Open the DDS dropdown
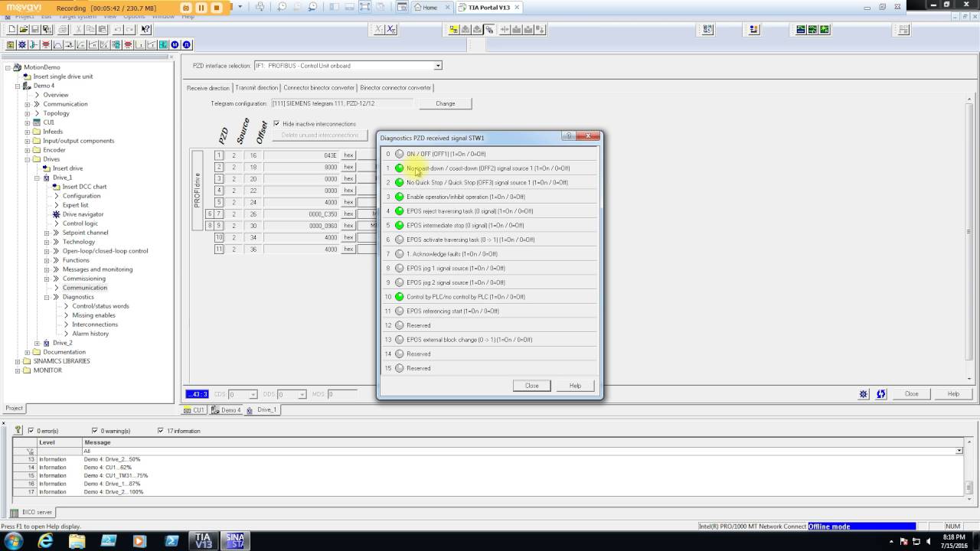 coord(302,394)
